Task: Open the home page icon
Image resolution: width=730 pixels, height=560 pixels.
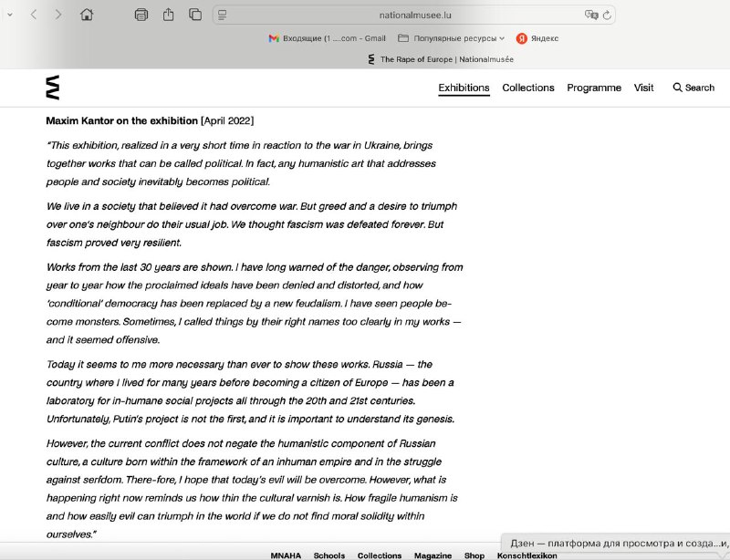Action: [x=87, y=15]
